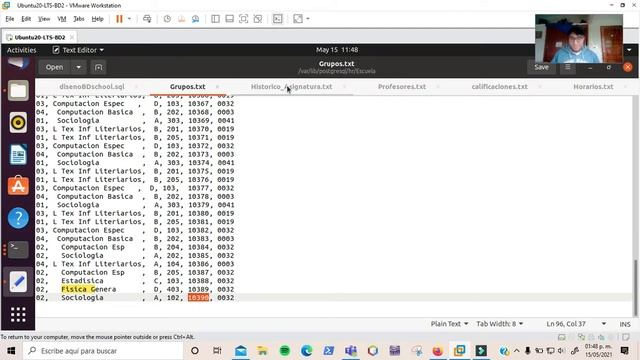Open the power options arrow beside pause
The width and height of the screenshot is (640, 360).
click(129, 19)
